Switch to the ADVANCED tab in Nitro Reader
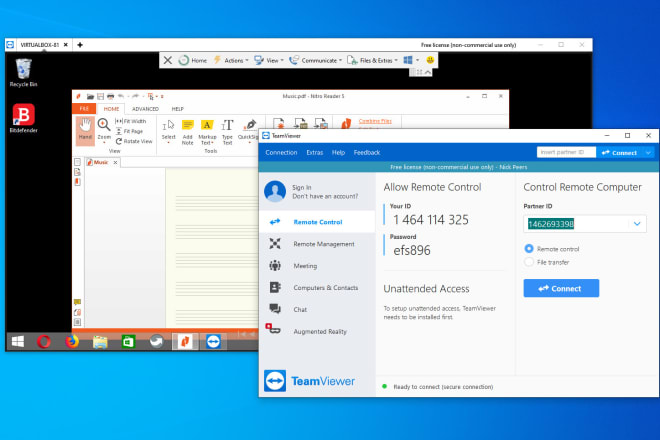This screenshot has height=440, width=660. point(145,109)
